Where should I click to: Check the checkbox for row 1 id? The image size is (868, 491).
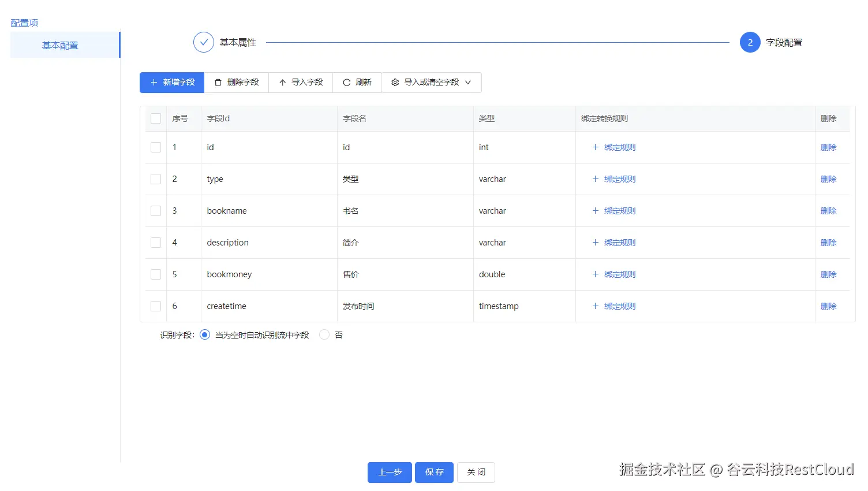(x=156, y=147)
